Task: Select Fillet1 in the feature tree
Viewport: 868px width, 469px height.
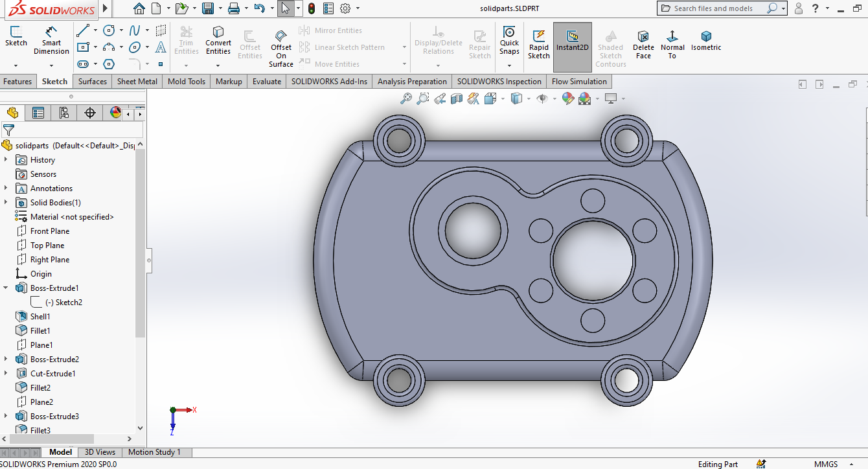Action: [40, 331]
